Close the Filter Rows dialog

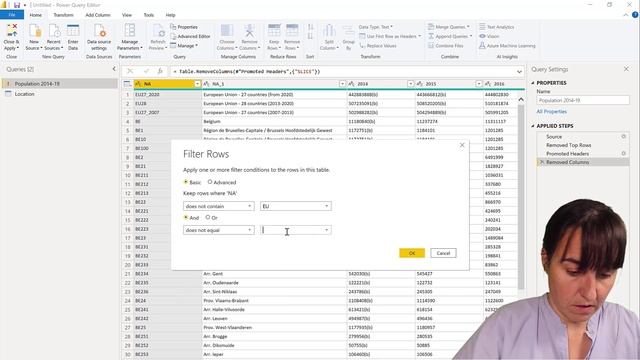462,145
